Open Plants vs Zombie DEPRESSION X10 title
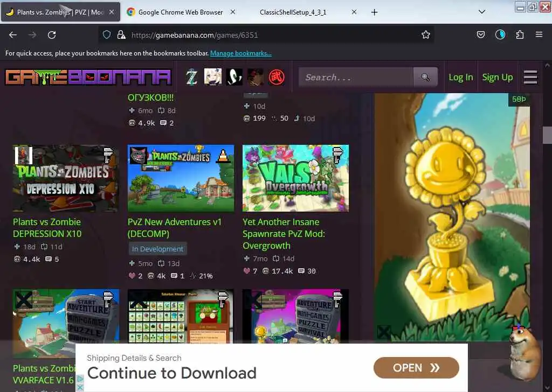 (47, 228)
